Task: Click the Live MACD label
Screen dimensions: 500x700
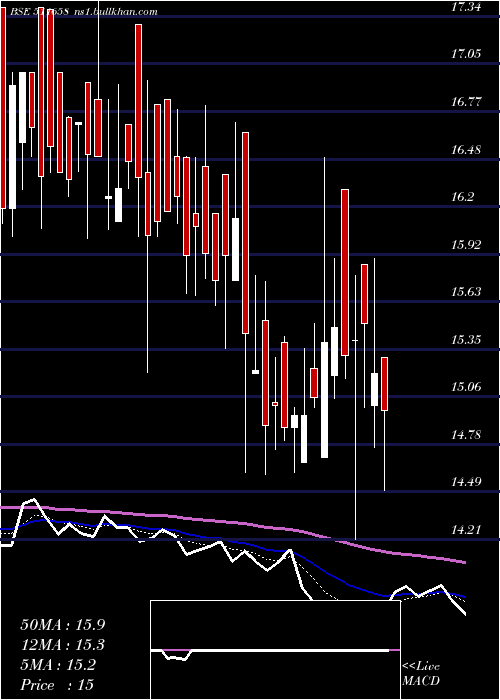Action: pos(421,674)
